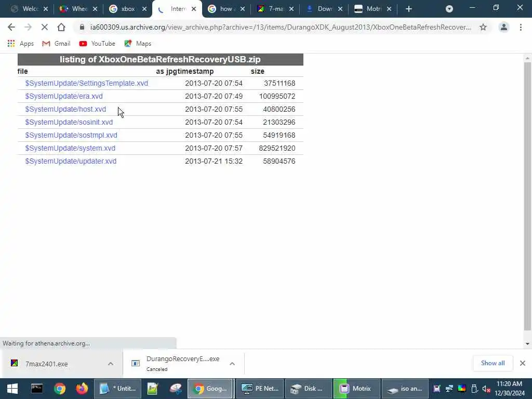This screenshot has height=399, width=532.
Task: Open the tab search dropdown arrow
Action: [449, 9]
